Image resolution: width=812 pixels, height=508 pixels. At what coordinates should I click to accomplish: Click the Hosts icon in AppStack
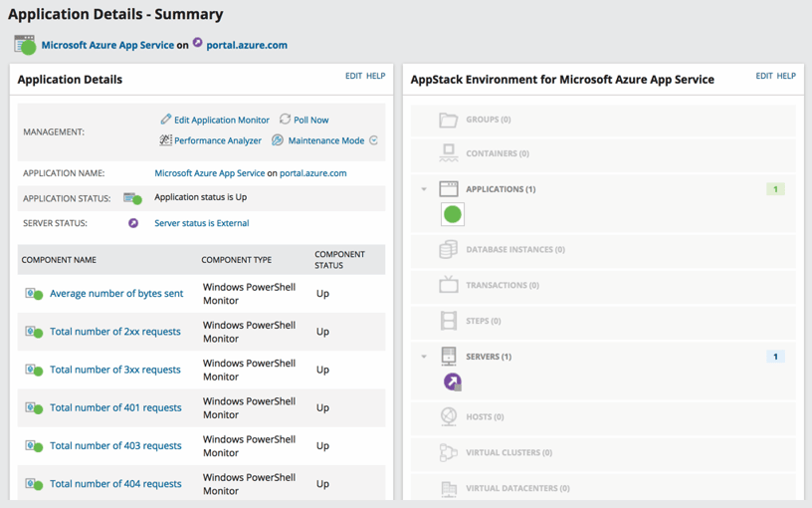(449, 416)
